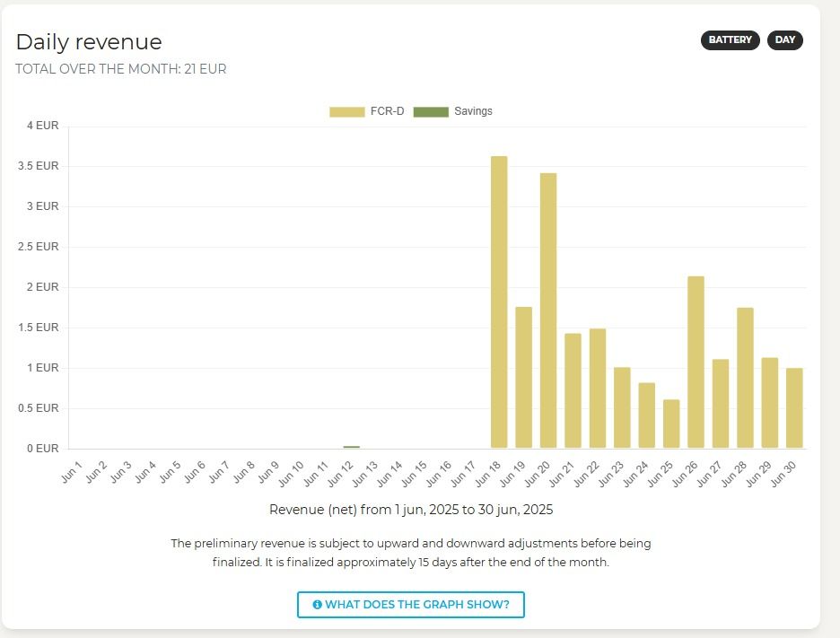The width and height of the screenshot is (840, 638).
Task: Click the Daily revenue heading
Action: pos(89,42)
